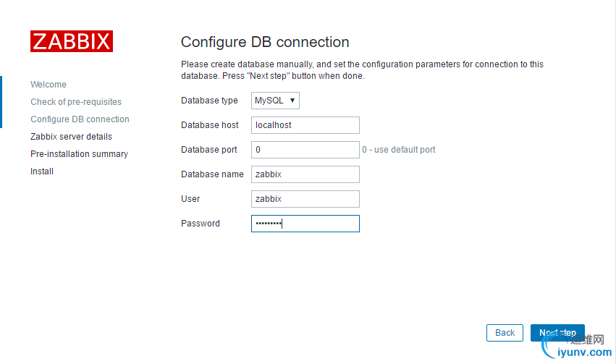Click the '0 - use default port' hint
Image resolution: width=616 pixels, height=364 pixels.
point(399,150)
